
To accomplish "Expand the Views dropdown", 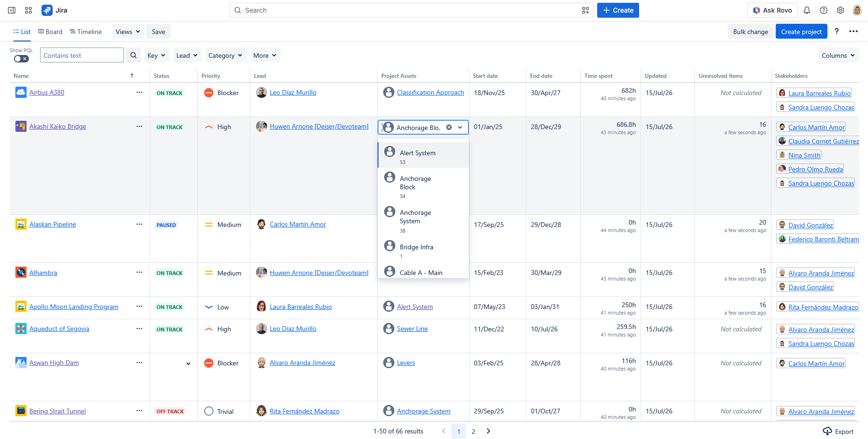I will click(x=128, y=32).
